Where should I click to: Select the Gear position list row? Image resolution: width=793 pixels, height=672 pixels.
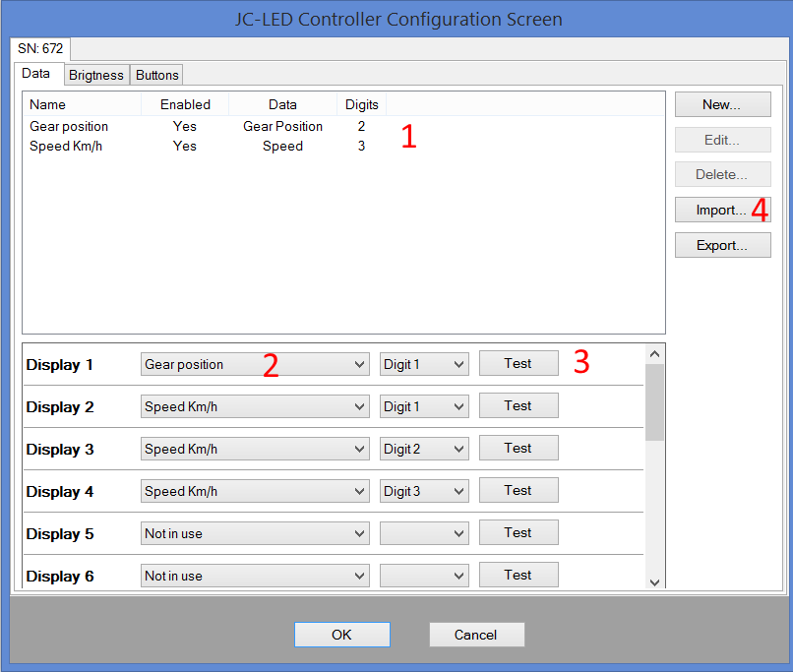click(69, 126)
